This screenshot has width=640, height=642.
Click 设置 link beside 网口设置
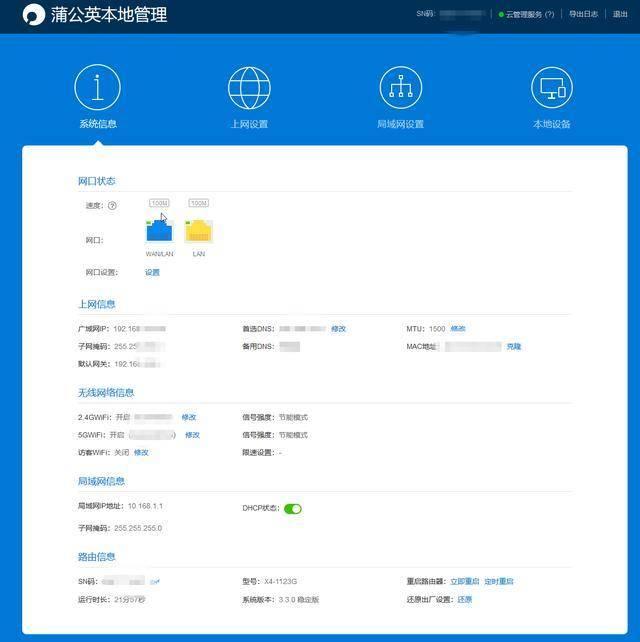152,272
